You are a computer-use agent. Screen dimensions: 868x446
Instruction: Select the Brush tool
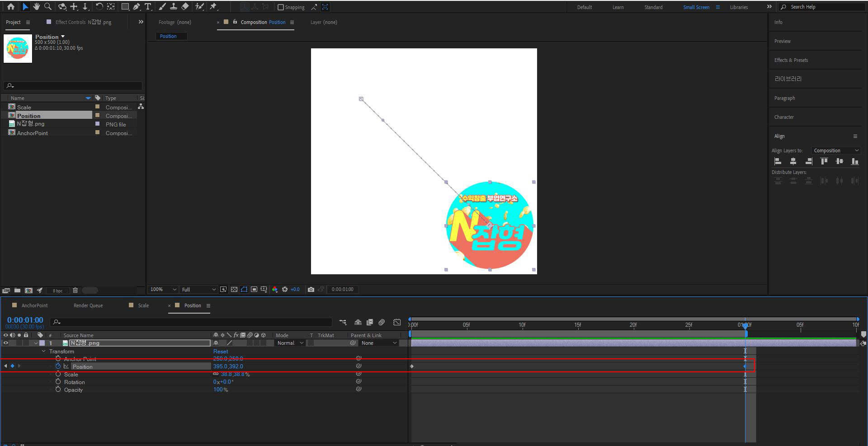click(162, 7)
